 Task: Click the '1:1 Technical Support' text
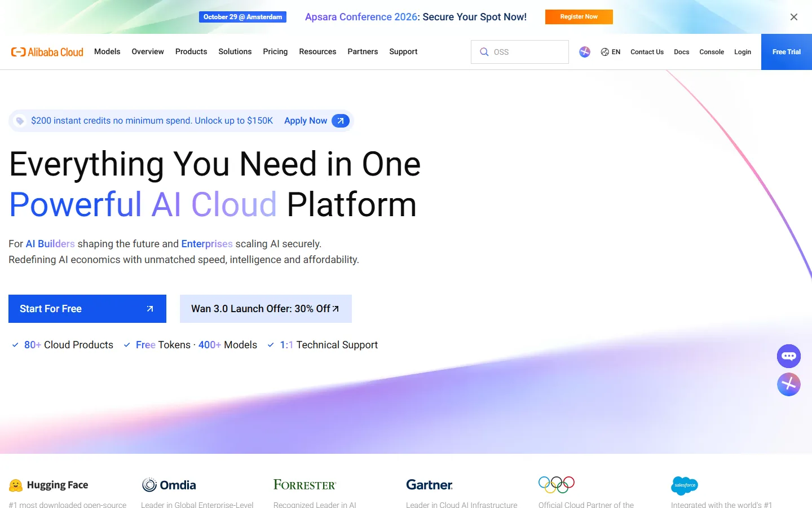point(329,345)
